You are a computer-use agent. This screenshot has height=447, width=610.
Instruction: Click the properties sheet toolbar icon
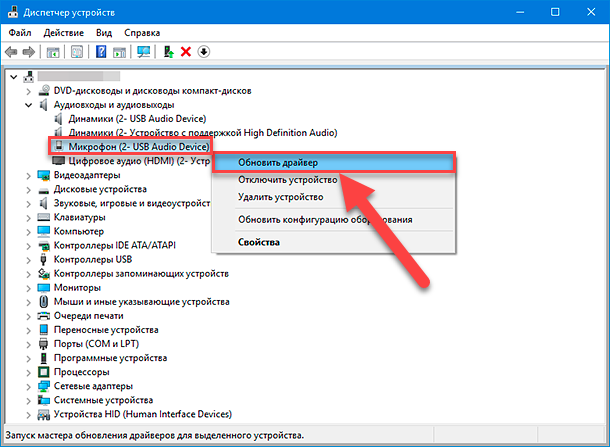pos(77,52)
